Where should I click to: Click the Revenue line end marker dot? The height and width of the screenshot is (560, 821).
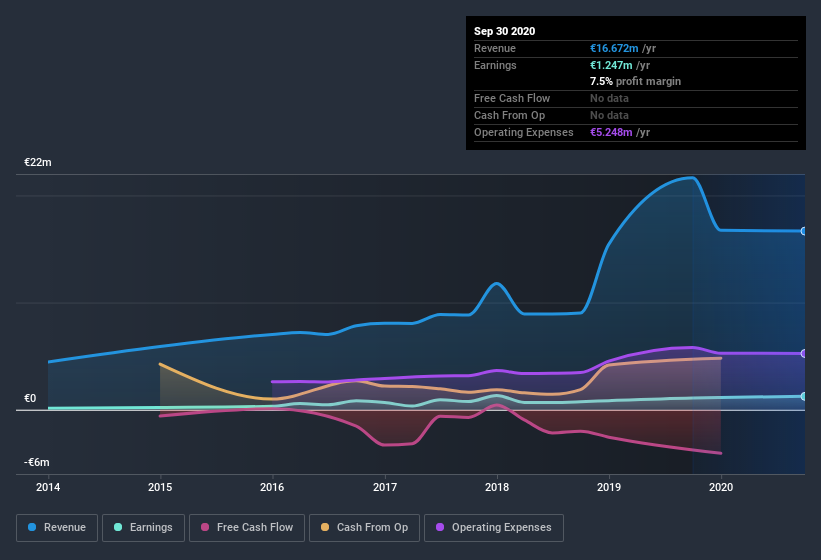(804, 231)
